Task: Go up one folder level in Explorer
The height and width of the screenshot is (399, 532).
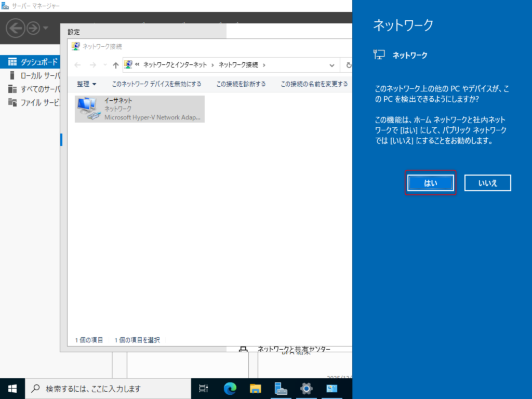Action: (x=116, y=65)
